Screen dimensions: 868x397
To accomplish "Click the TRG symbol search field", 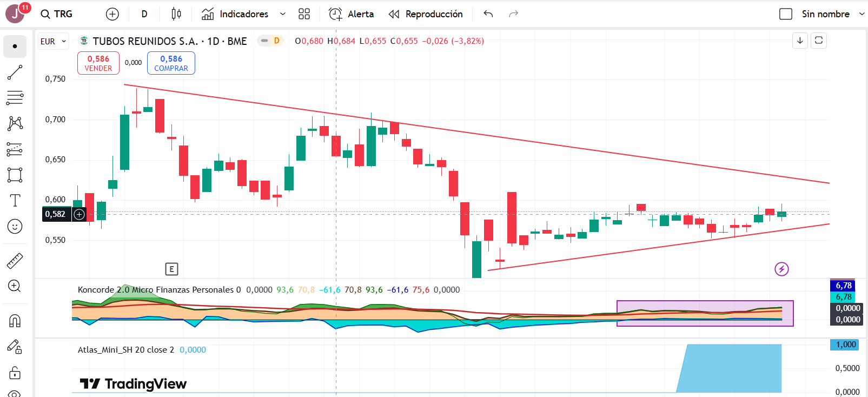I will tap(57, 14).
